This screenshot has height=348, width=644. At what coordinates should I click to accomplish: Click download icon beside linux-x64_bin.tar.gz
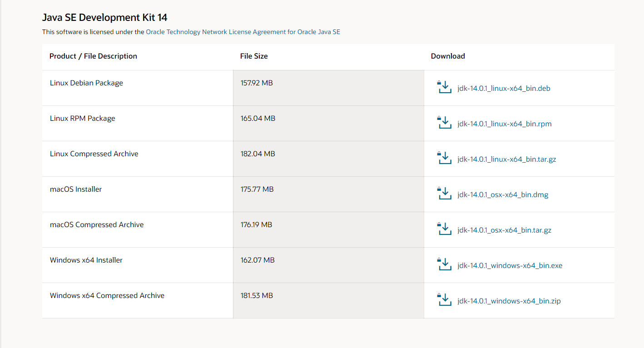[x=444, y=158]
